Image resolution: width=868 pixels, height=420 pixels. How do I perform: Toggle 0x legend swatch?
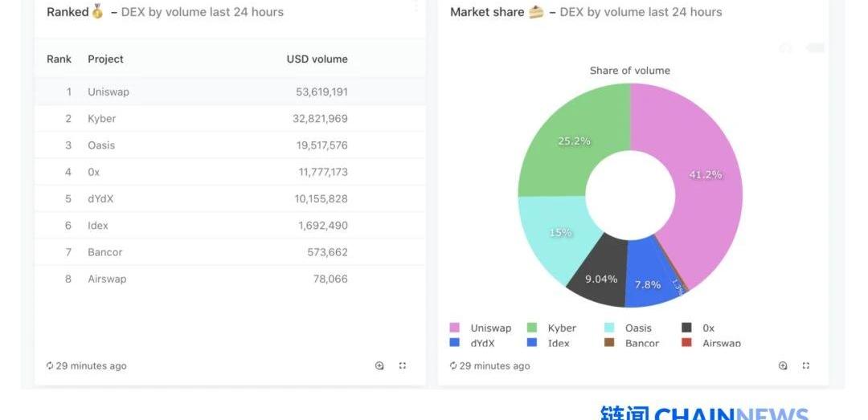pos(686,328)
